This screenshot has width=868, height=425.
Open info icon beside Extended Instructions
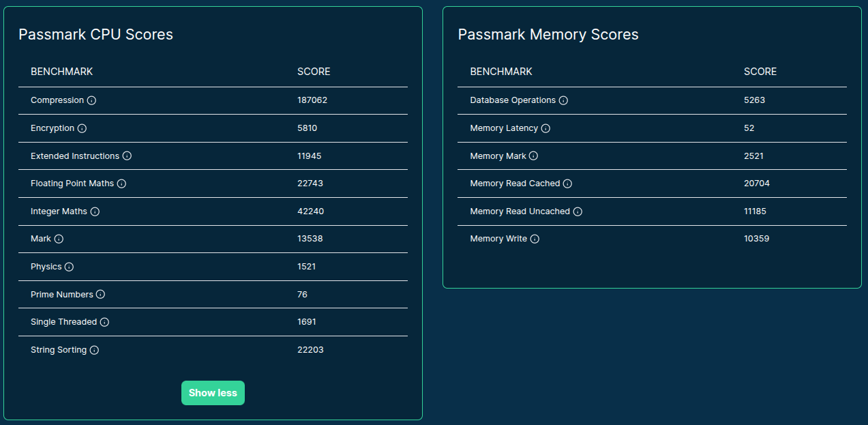click(x=127, y=156)
